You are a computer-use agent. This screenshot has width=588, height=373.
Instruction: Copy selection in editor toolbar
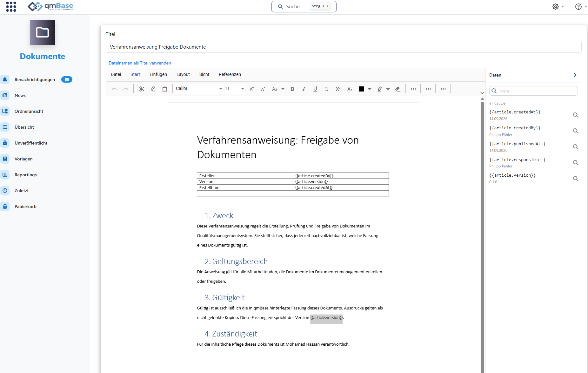tap(153, 89)
